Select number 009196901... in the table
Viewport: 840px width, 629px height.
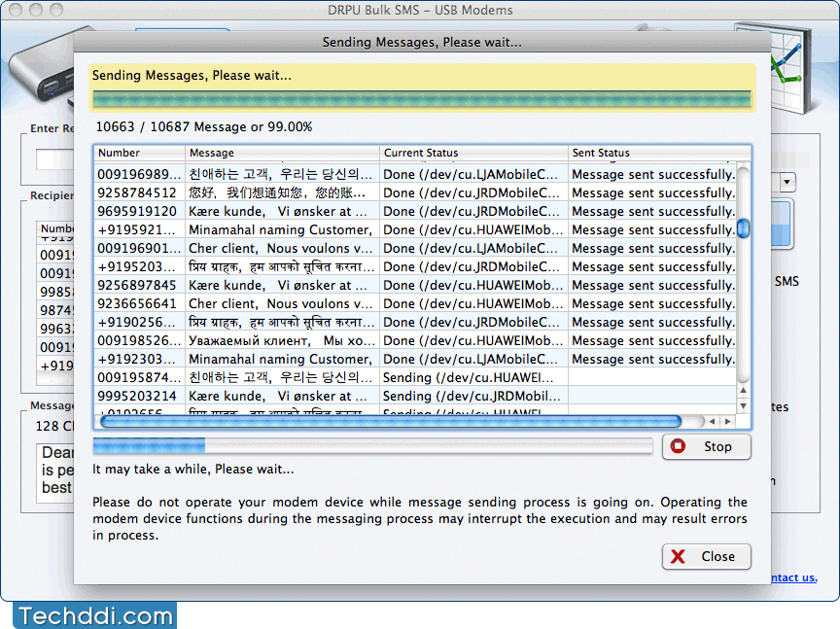click(x=139, y=248)
